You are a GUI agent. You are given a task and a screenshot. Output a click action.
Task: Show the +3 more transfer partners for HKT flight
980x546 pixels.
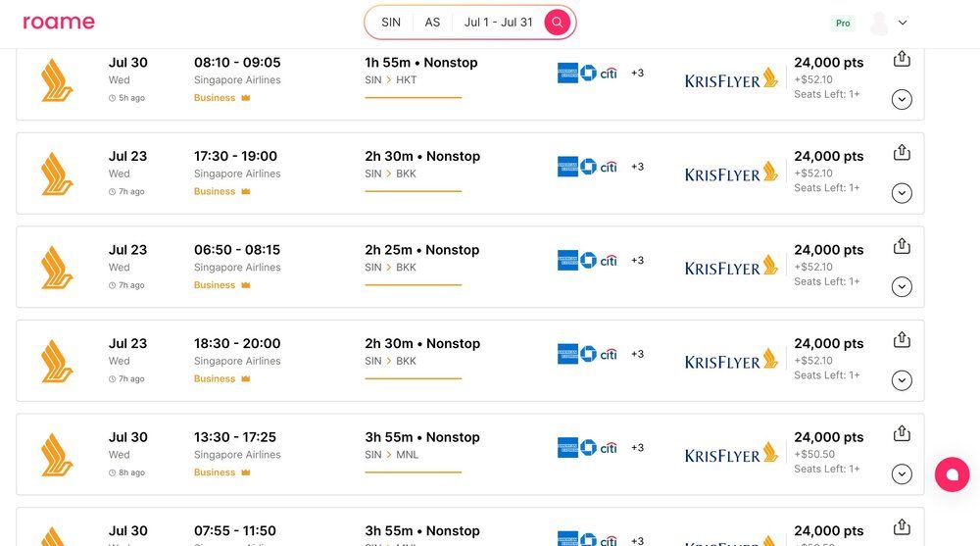pos(637,74)
